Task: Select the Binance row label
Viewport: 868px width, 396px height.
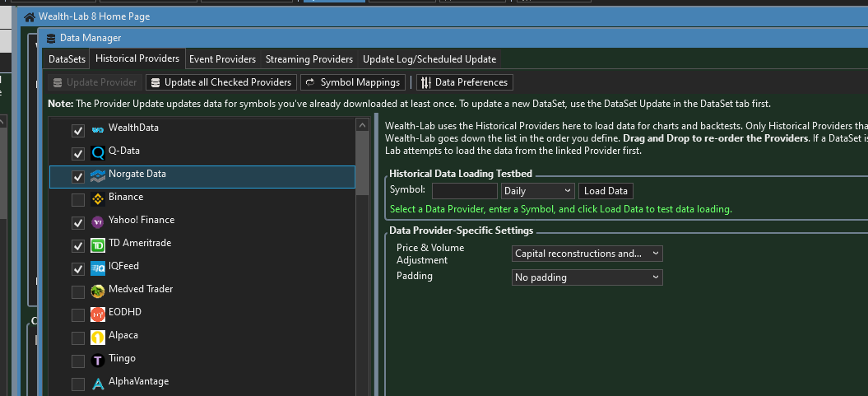Action: coord(126,197)
